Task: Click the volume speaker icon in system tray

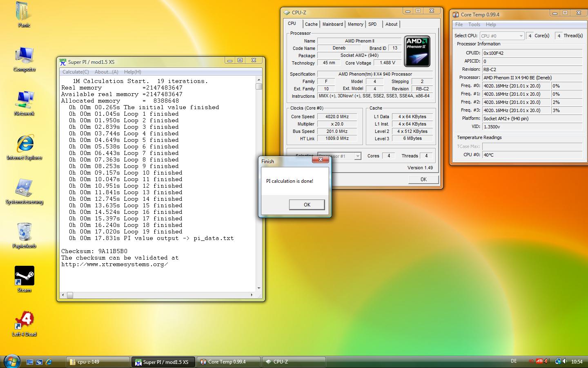Action: click(x=565, y=361)
